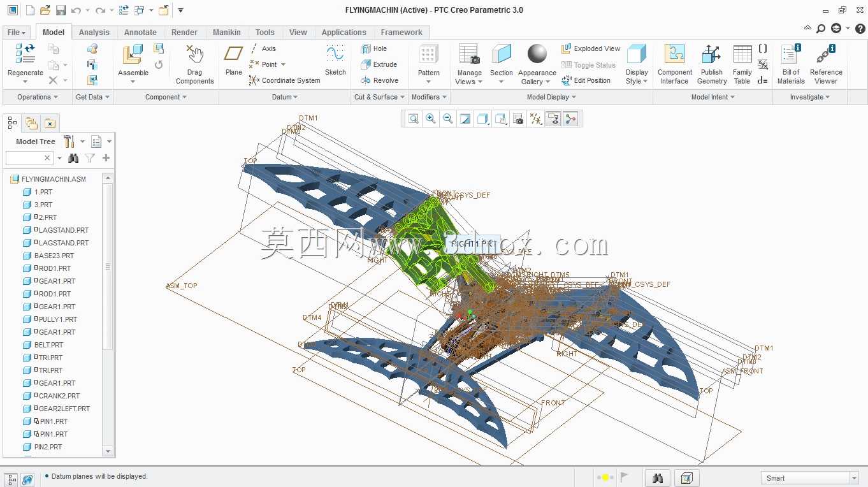Switch to the Analysis tab

pos(94,33)
